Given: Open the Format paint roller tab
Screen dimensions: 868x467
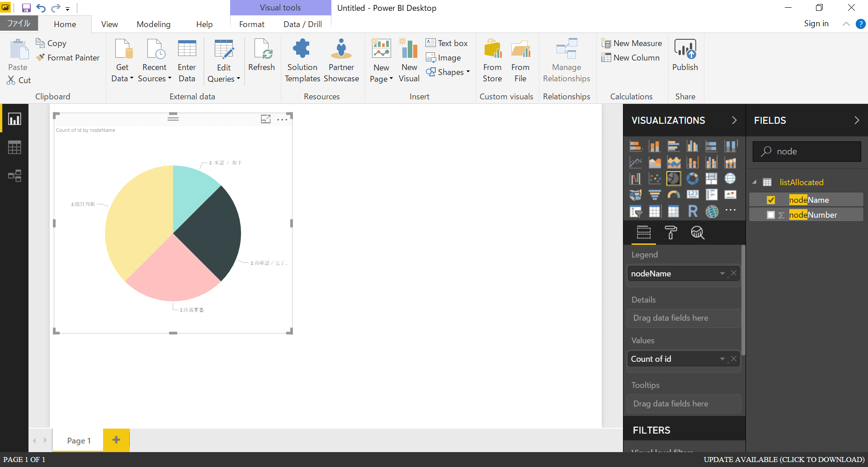Looking at the screenshot, I should point(670,233).
